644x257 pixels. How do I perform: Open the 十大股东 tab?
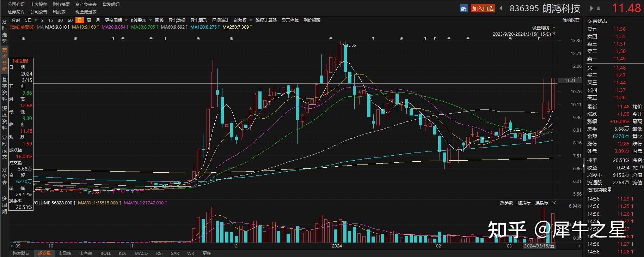coord(39,5)
